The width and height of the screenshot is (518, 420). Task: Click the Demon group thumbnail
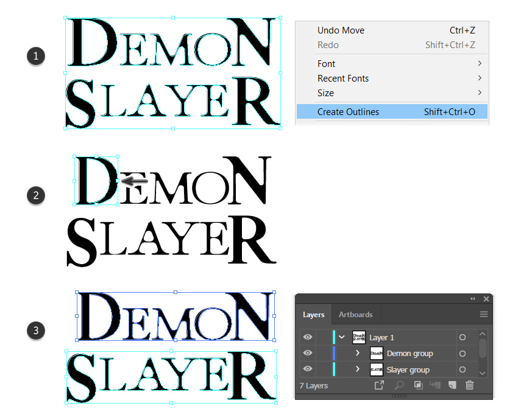[x=377, y=354]
